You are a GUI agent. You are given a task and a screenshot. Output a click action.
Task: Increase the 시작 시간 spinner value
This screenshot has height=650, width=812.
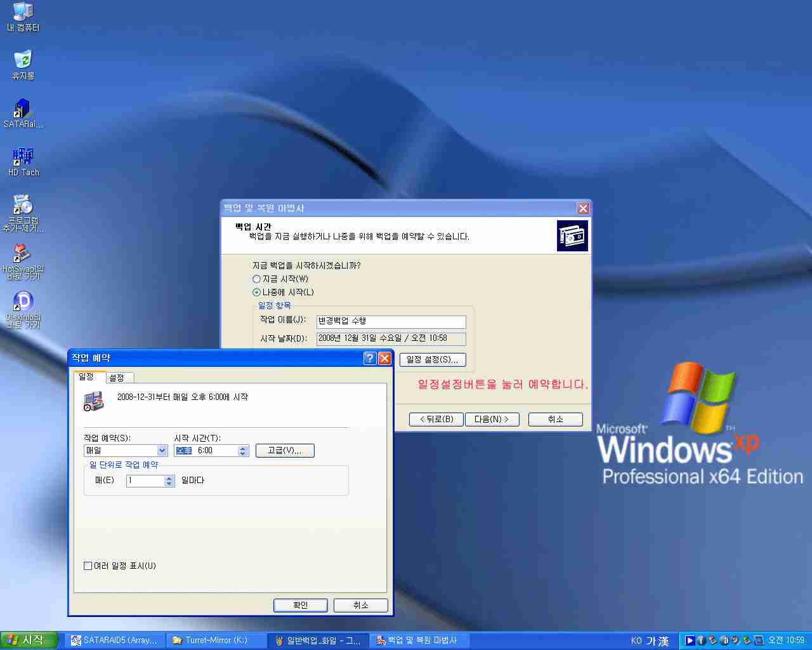(243, 448)
